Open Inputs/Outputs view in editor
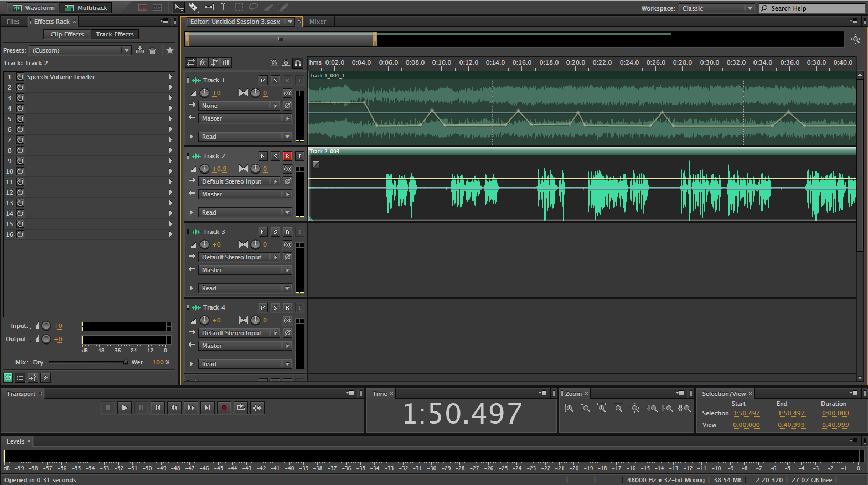Image resolution: width=868 pixels, height=485 pixels. pyautogui.click(x=191, y=62)
